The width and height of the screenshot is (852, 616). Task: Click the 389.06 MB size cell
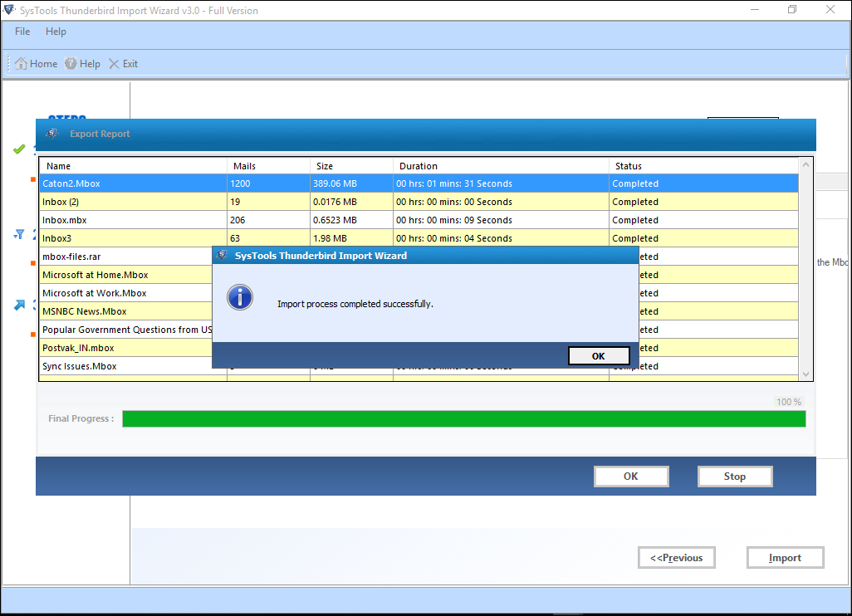click(351, 183)
